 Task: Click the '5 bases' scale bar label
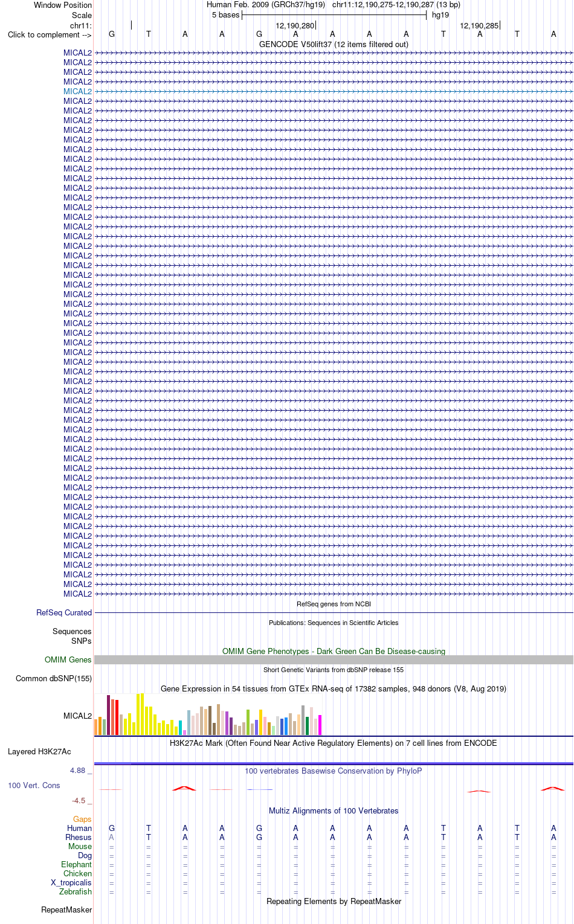(225, 15)
